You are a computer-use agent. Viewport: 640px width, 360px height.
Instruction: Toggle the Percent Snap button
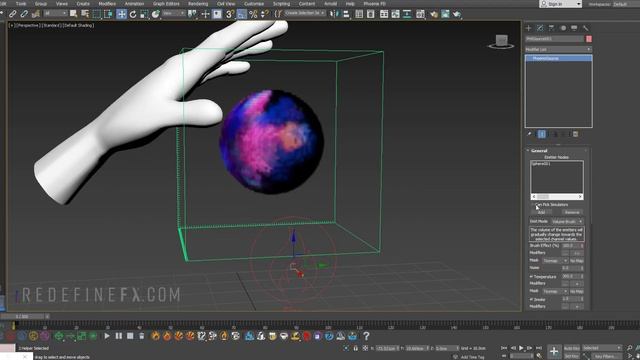[253, 14]
